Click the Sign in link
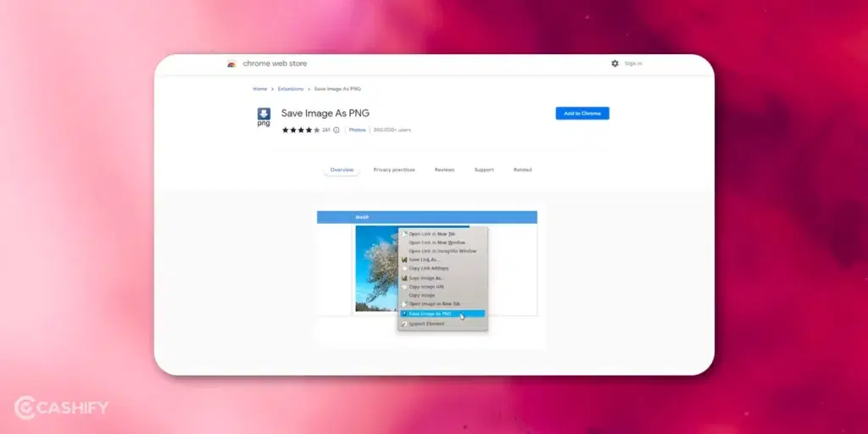 [633, 64]
